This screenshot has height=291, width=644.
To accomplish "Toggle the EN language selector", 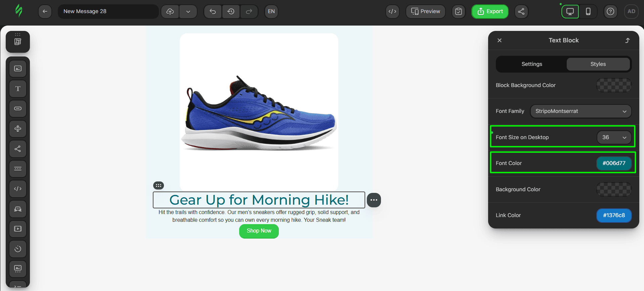I will 271,11.
